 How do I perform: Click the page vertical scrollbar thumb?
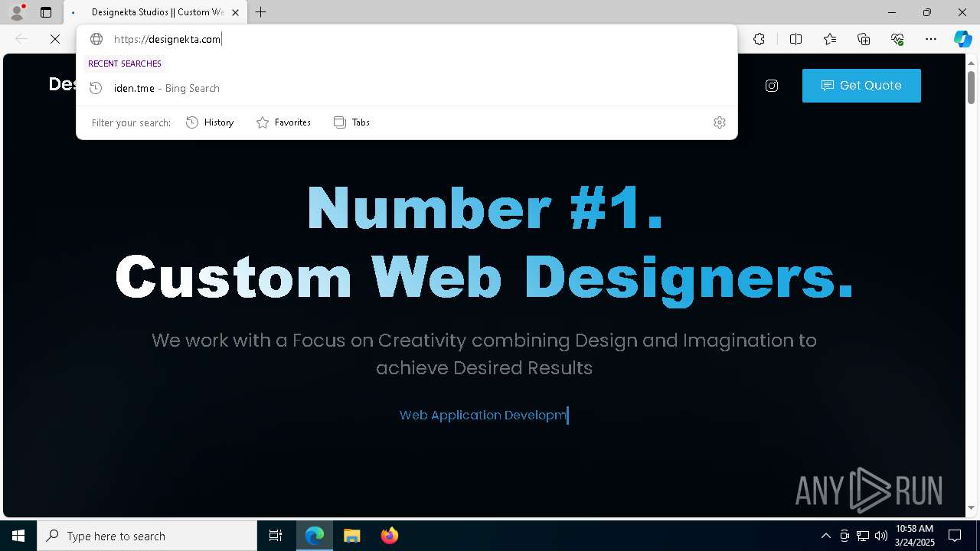click(x=971, y=86)
